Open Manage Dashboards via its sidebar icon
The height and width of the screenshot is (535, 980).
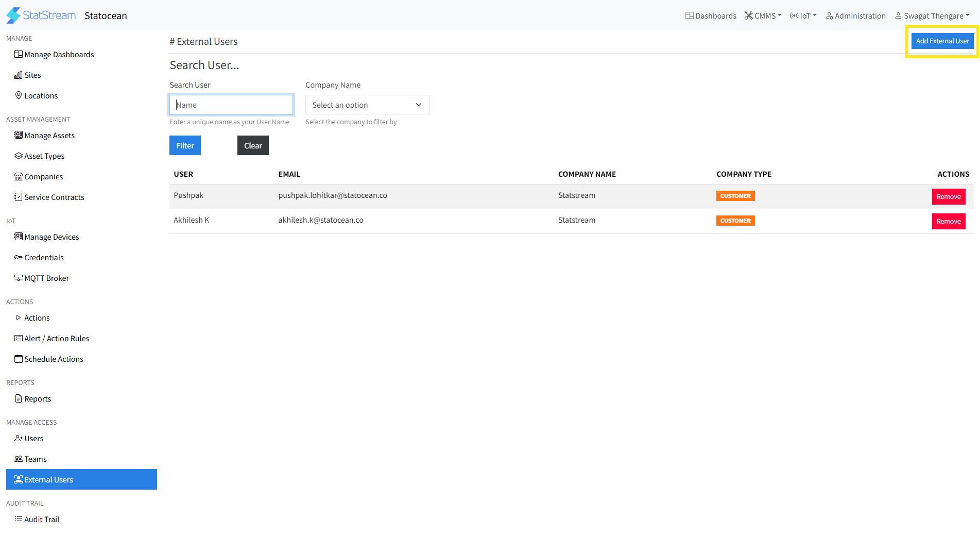[19, 55]
